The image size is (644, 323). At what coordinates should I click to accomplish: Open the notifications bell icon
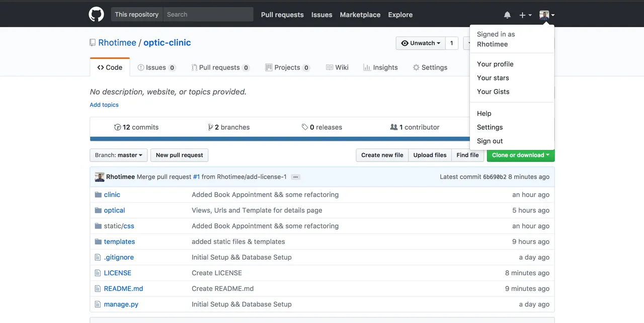click(x=507, y=15)
